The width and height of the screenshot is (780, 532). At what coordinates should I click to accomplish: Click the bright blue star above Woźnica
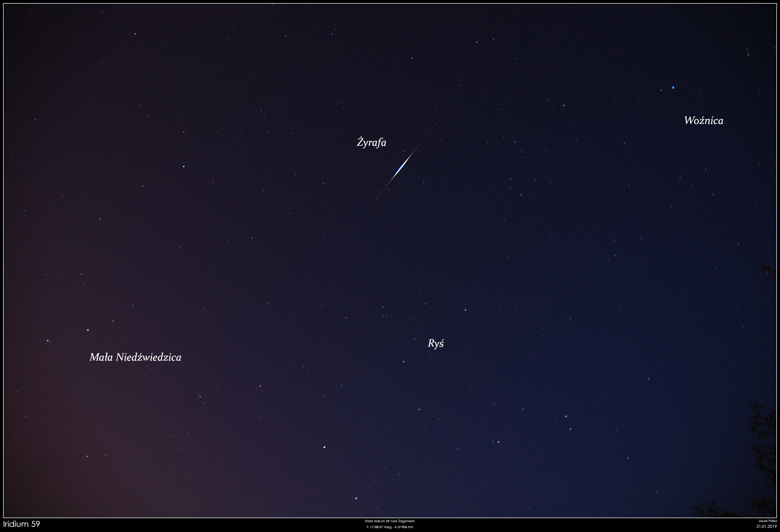point(673,88)
